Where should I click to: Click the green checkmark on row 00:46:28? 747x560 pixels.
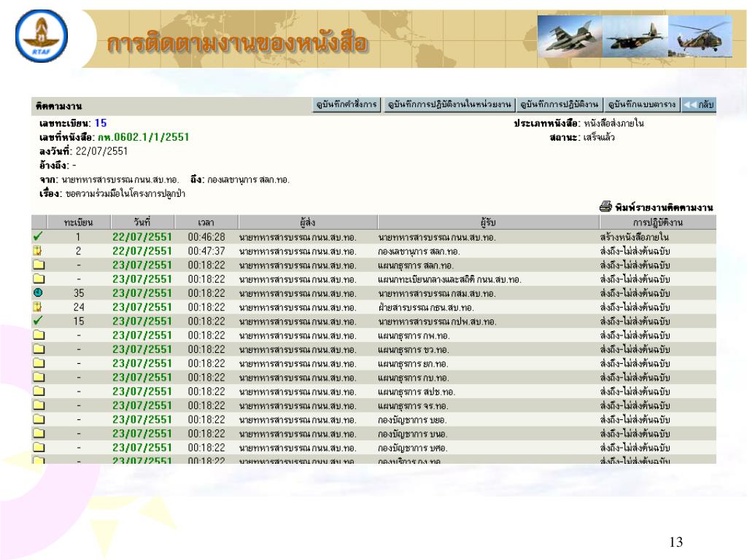(x=38, y=236)
